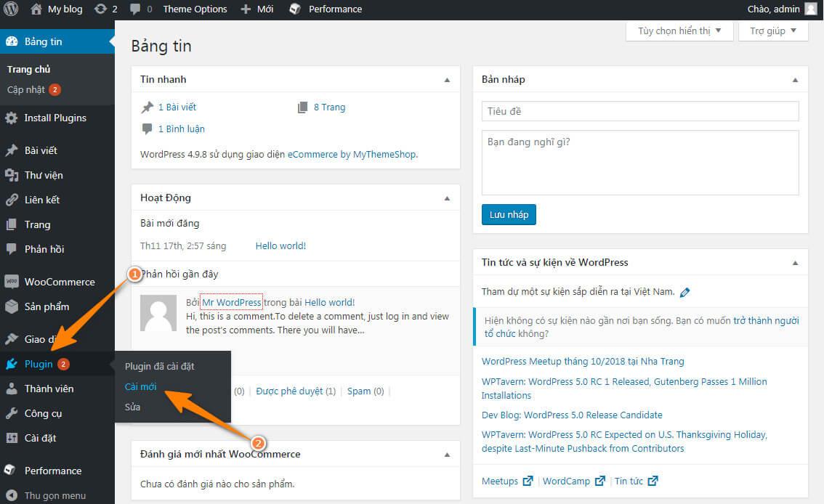Click the comments bubble icon in admin bar
The image size is (824, 504).
pos(135,9)
